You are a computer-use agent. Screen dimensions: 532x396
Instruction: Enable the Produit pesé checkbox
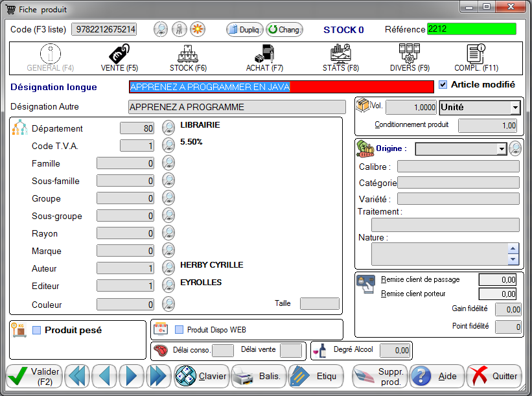pyautogui.click(x=37, y=331)
